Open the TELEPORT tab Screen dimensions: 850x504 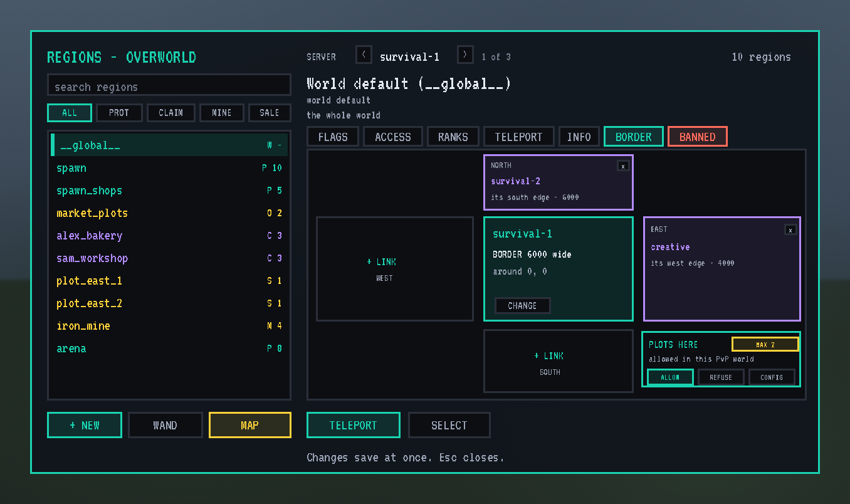click(519, 137)
